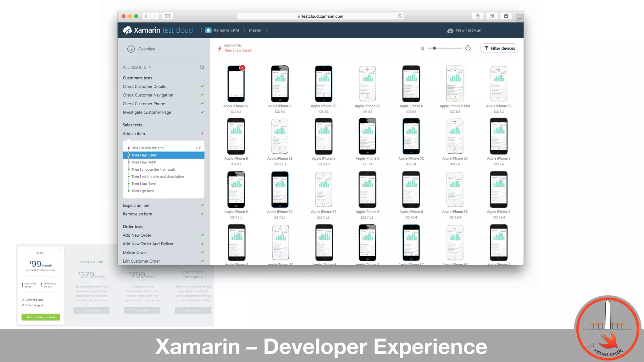Click the red bolt beside the ADD AN ITEM header

click(x=219, y=48)
